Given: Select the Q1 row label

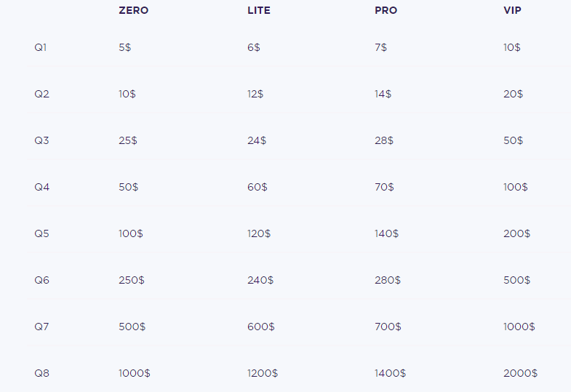Looking at the screenshot, I should point(41,47).
